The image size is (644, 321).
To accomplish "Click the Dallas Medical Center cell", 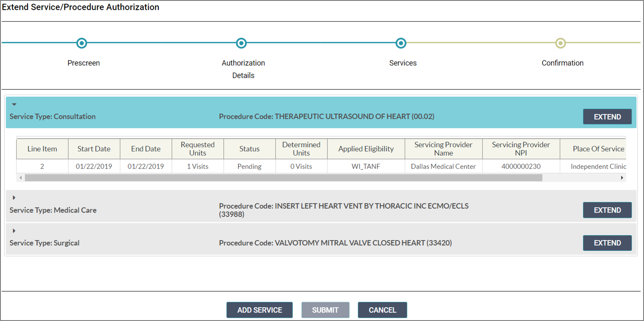I will (x=443, y=167).
